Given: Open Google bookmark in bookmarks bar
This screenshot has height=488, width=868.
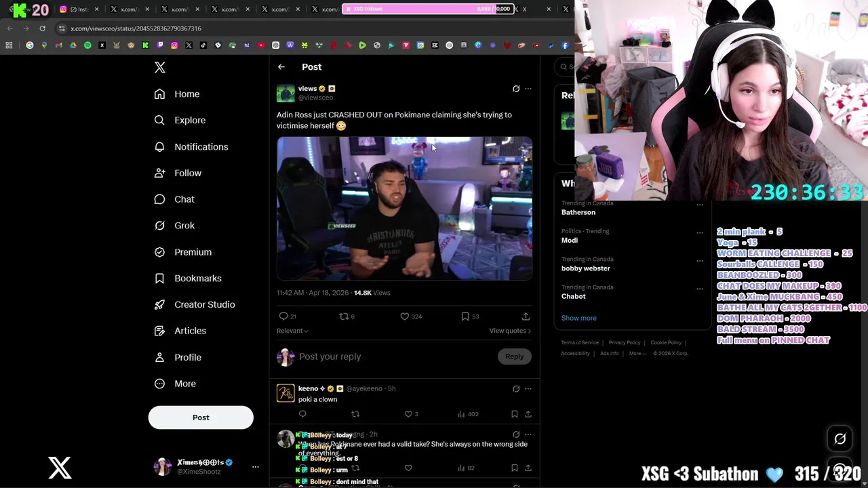Looking at the screenshot, I should [30, 45].
